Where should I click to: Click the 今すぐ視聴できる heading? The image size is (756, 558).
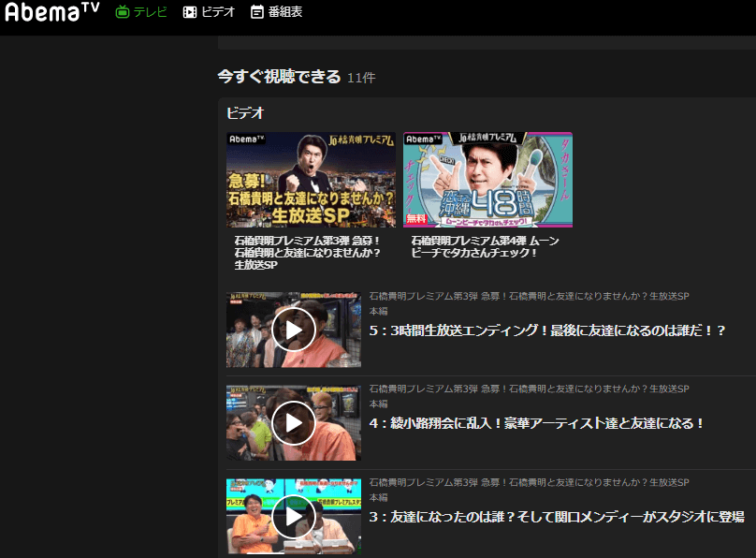click(279, 77)
